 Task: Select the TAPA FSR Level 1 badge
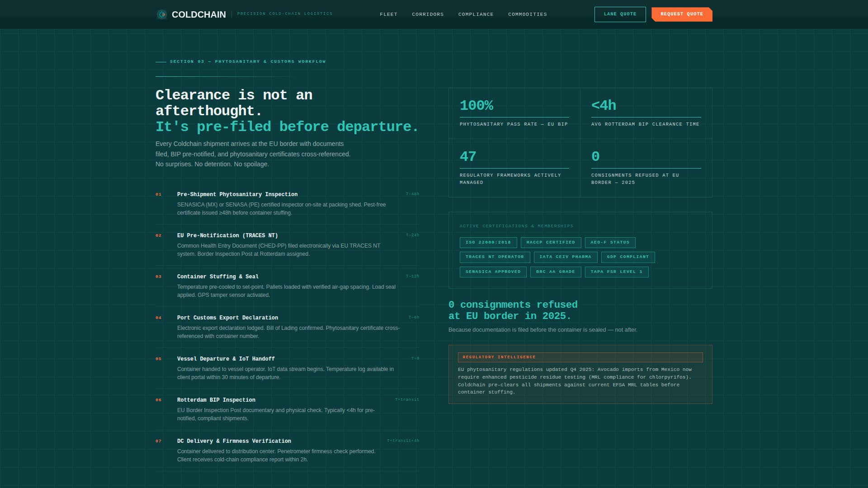coord(616,272)
